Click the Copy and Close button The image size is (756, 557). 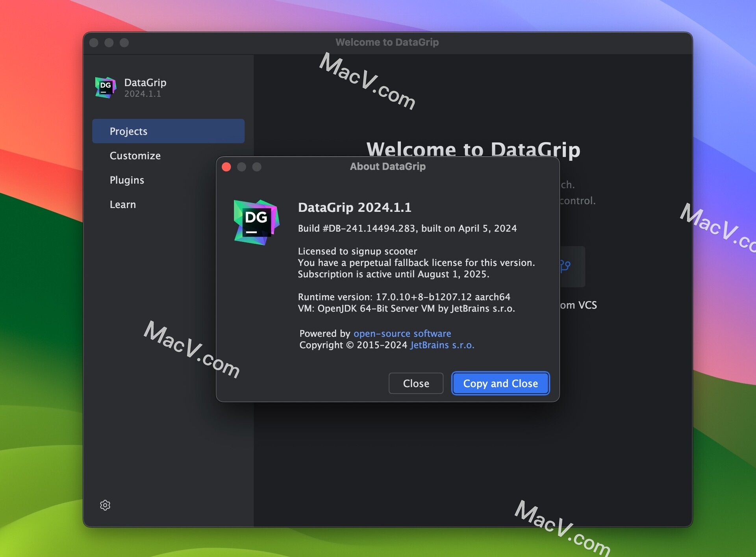tap(500, 383)
